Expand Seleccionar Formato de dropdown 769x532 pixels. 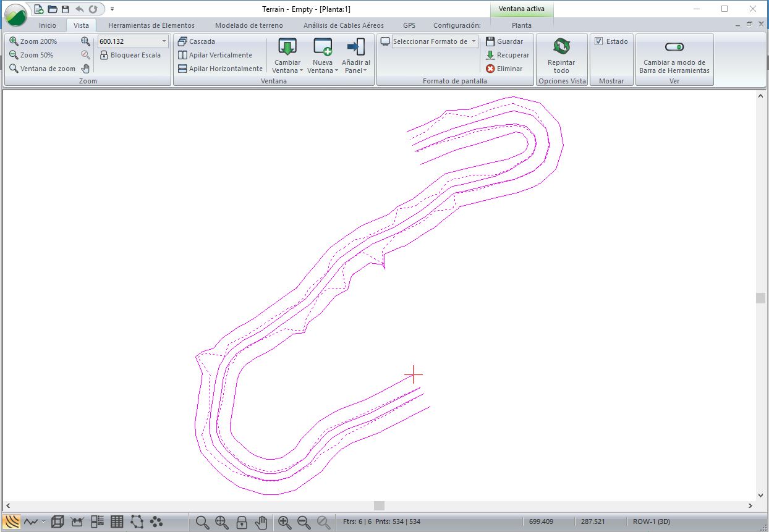click(474, 41)
